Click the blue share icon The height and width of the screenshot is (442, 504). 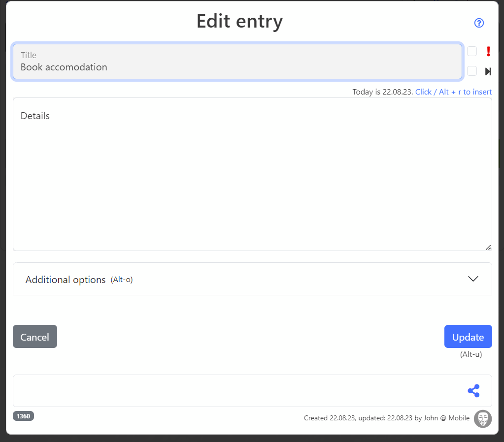(473, 391)
